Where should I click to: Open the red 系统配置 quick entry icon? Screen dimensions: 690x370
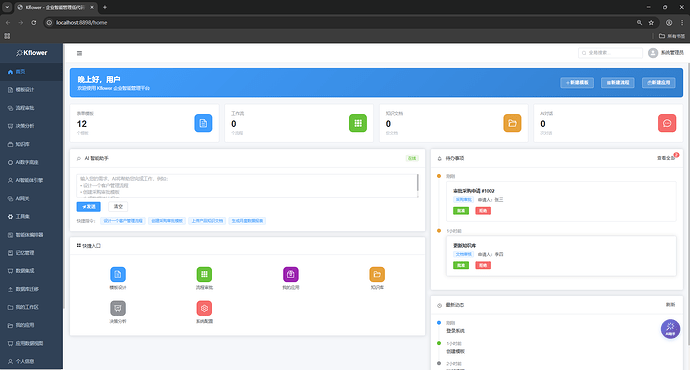click(x=204, y=308)
